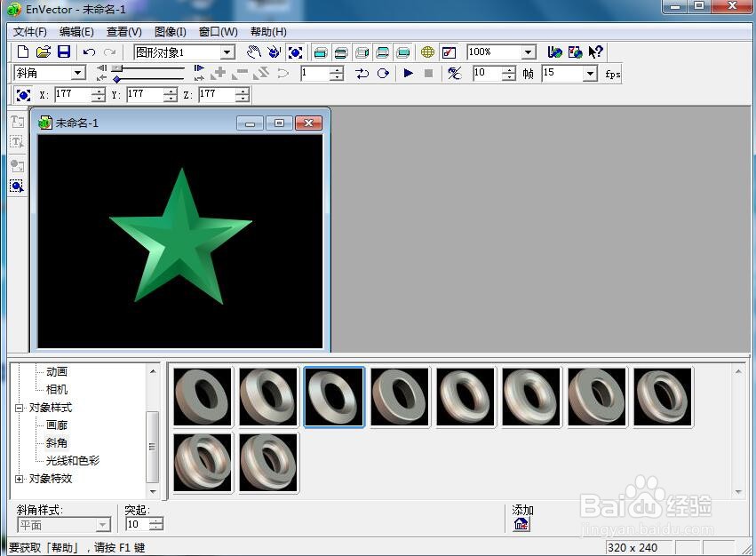
Task: Open the 图像(I) menu
Action: point(171,32)
